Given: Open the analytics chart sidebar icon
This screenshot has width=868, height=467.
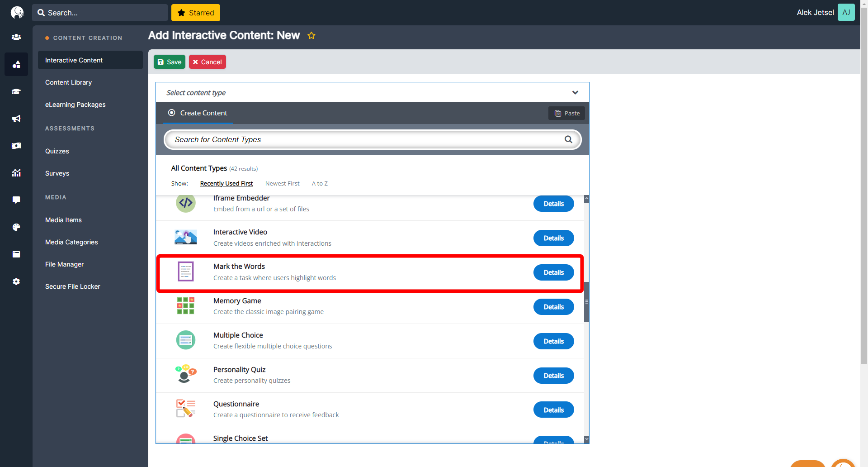Looking at the screenshot, I should coord(16,173).
